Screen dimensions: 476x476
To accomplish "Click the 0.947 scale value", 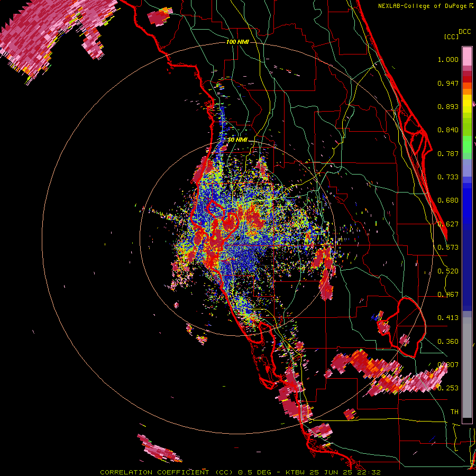I will [448, 83].
